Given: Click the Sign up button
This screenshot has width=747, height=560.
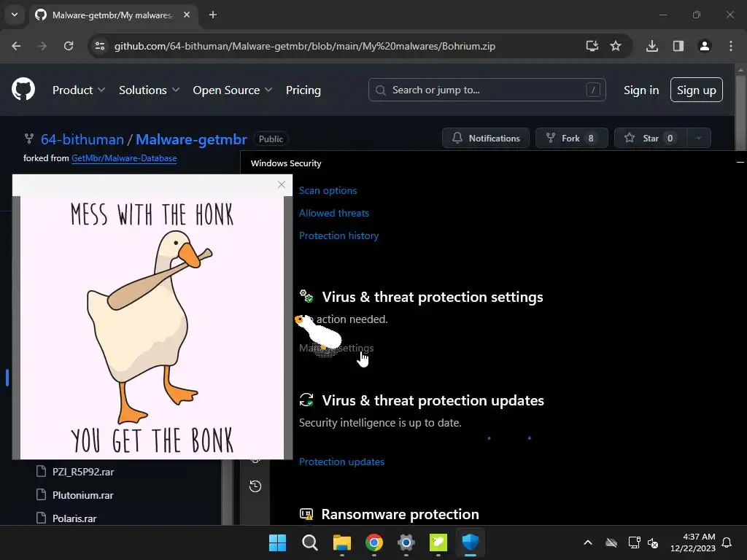Looking at the screenshot, I should (697, 90).
